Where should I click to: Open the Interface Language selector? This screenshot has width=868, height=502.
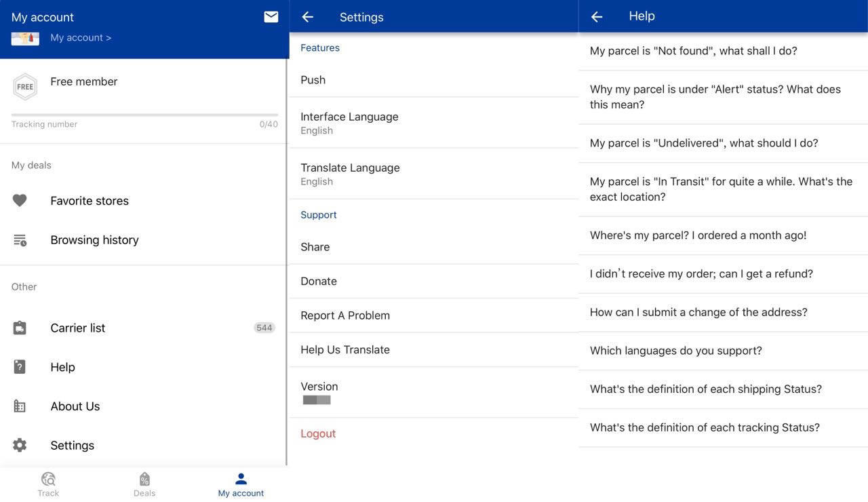433,123
